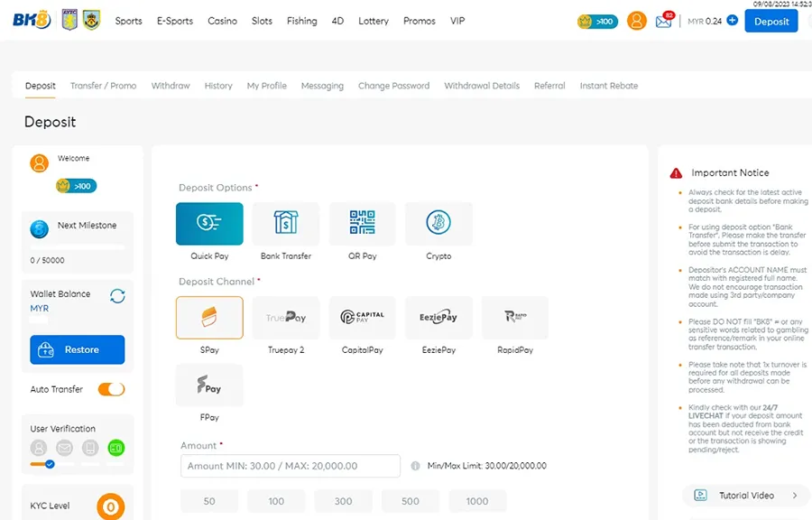Open the crown >100 VIP badge in header
The width and height of the screenshot is (812, 520).
coord(597,22)
